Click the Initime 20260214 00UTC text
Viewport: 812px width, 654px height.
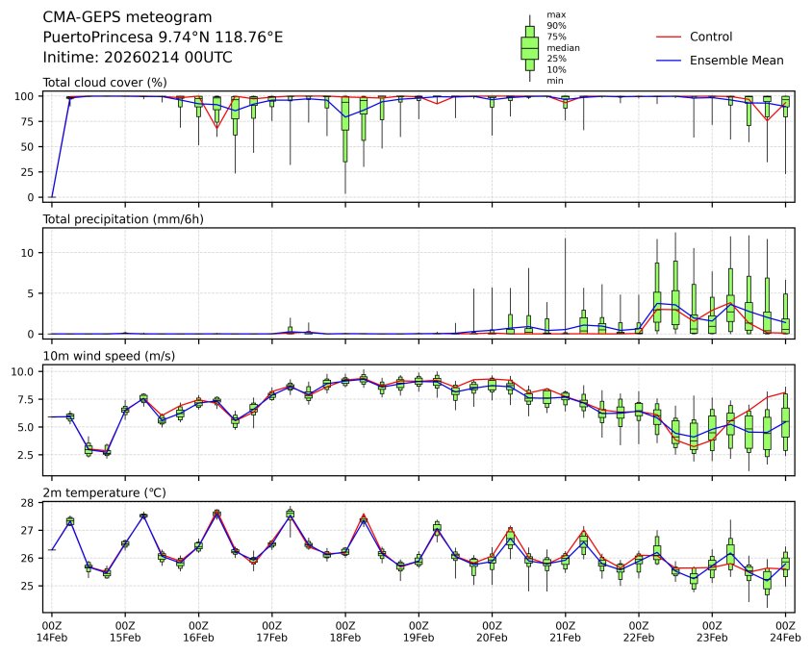click(x=138, y=58)
